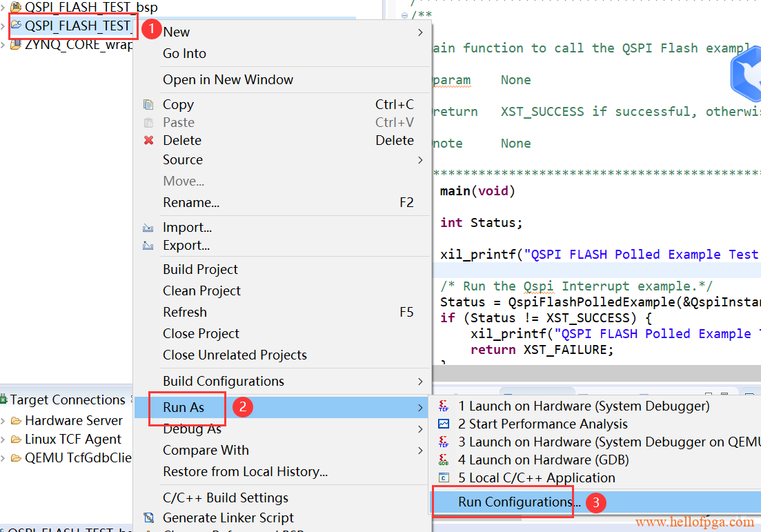Click Launch on Hardware (GDB) icon
This screenshot has height=532, width=761.
coord(444,460)
